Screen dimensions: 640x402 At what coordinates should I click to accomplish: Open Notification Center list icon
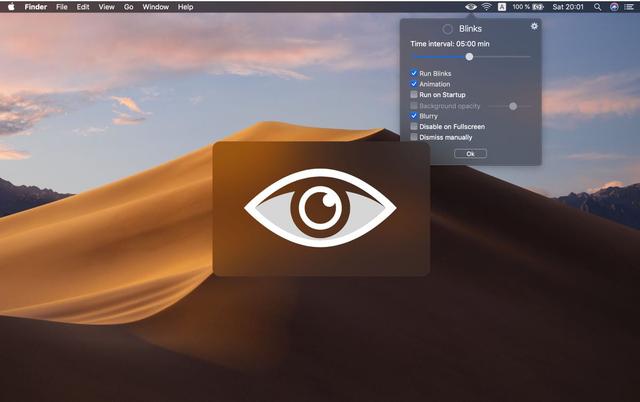[x=629, y=7]
